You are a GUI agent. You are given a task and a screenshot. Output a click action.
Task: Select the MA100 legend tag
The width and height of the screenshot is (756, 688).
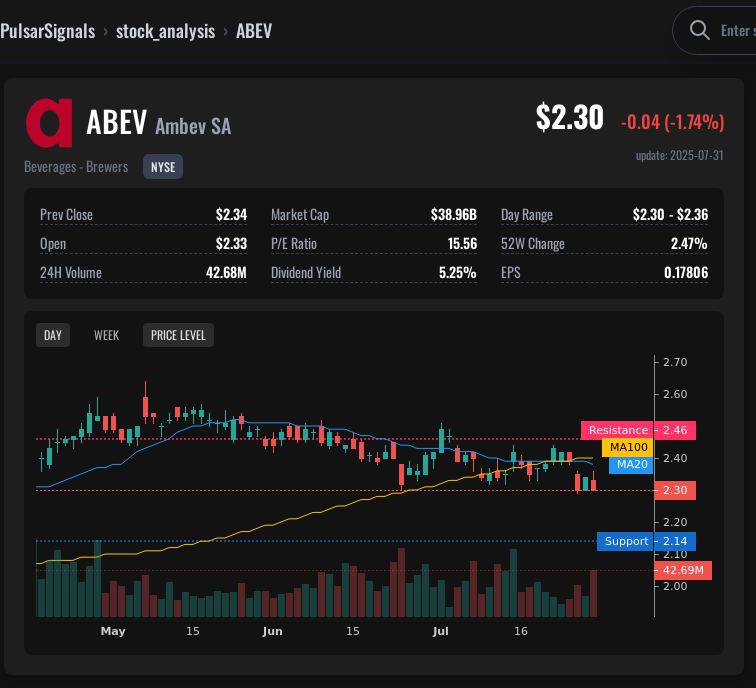pos(628,447)
